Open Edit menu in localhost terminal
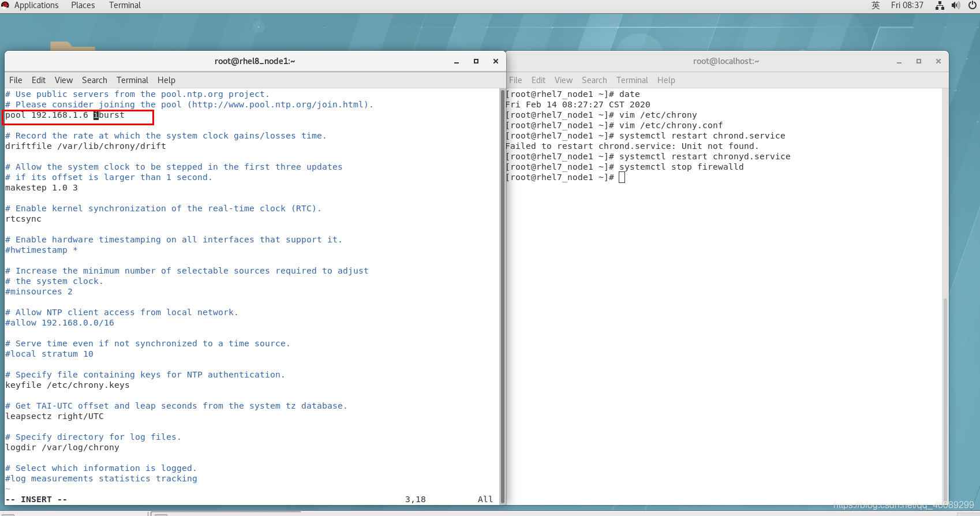Screen dimensions: 980x516 [538, 80]
